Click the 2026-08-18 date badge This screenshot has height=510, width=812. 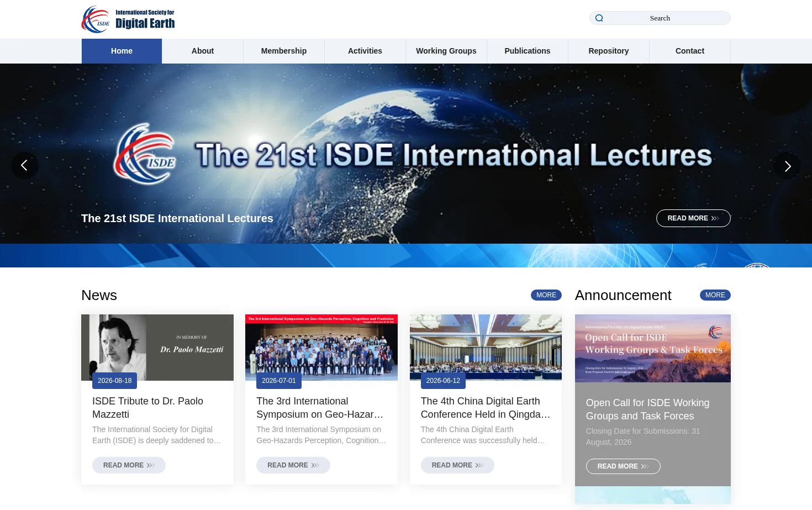[115, 381]
